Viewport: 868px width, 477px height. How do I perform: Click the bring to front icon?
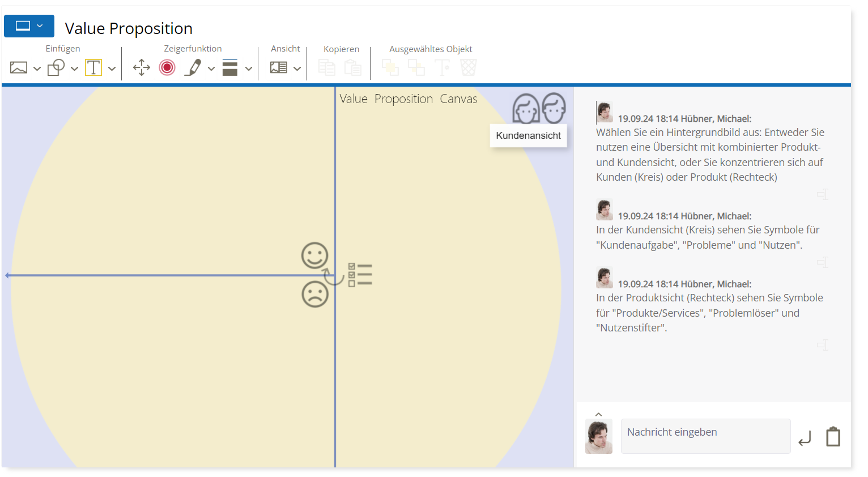click(x=390, y=67)
